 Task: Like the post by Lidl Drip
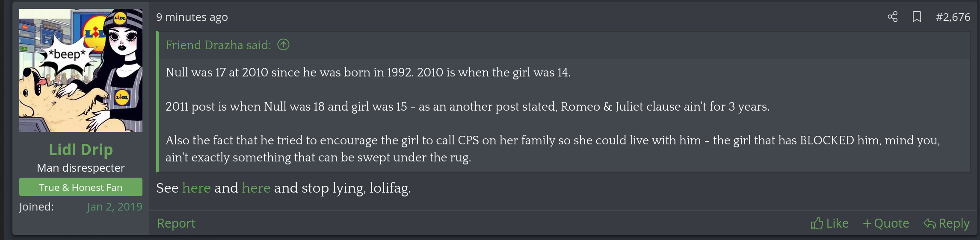pos(829,223)
